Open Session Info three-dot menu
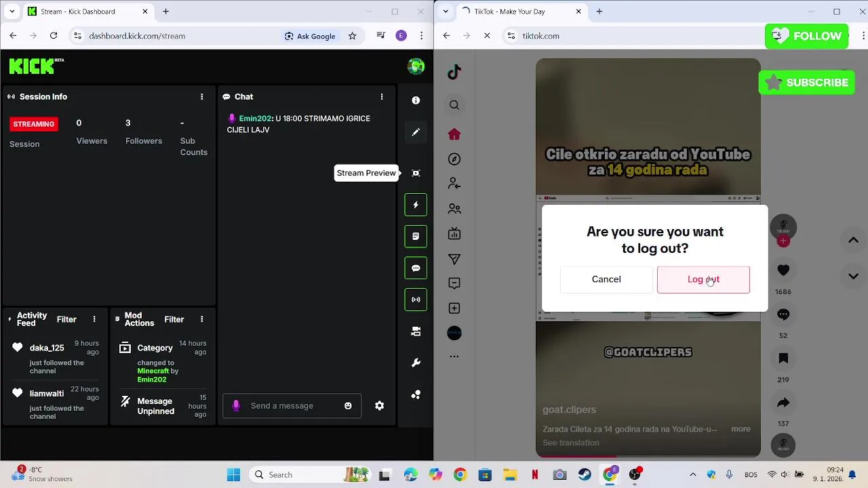The height and width of the screenshot is (488, 868). pos(201,97)
